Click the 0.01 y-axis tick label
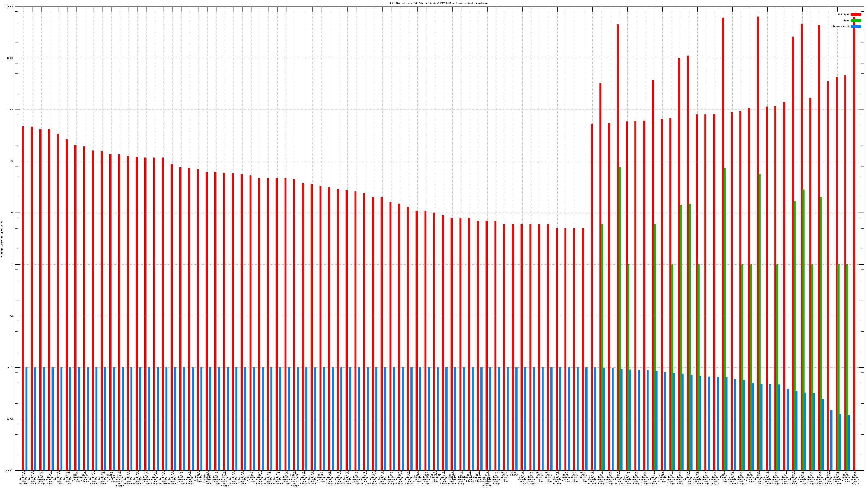Screen dimensions: 868x488 11,367
